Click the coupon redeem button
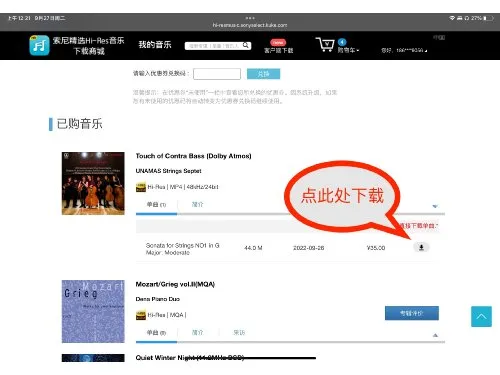Image resolution: width=500 pixels, height=375 pixels. (x=263, y=74)
